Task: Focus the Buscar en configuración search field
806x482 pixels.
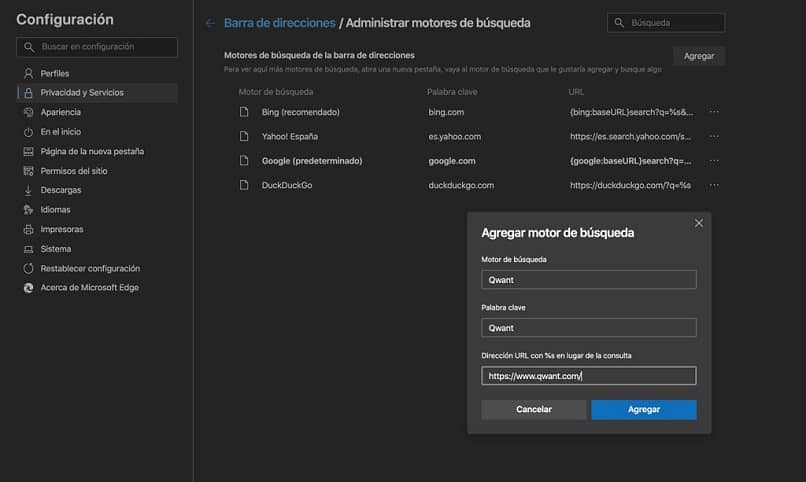Action: tap(97, 47)
